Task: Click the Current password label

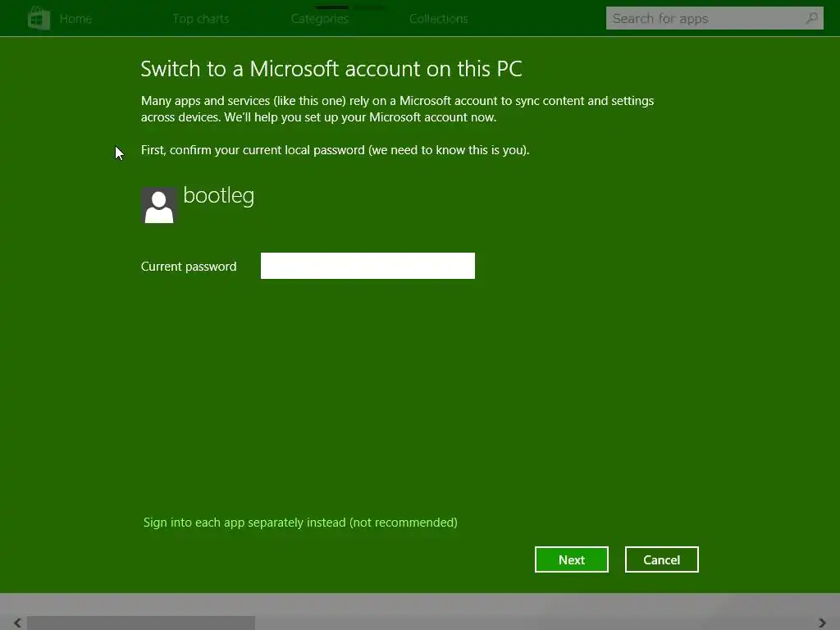Action: tap(189, 267)
